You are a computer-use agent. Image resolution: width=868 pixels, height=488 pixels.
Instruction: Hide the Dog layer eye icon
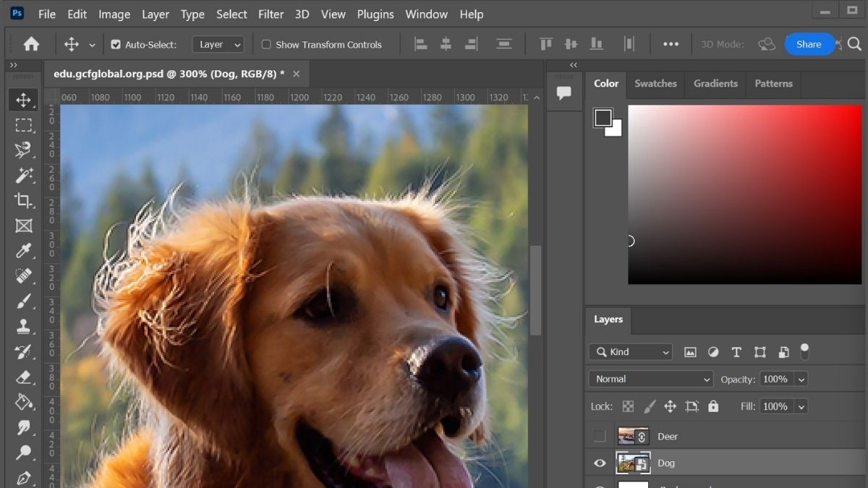tap(600, 463)
